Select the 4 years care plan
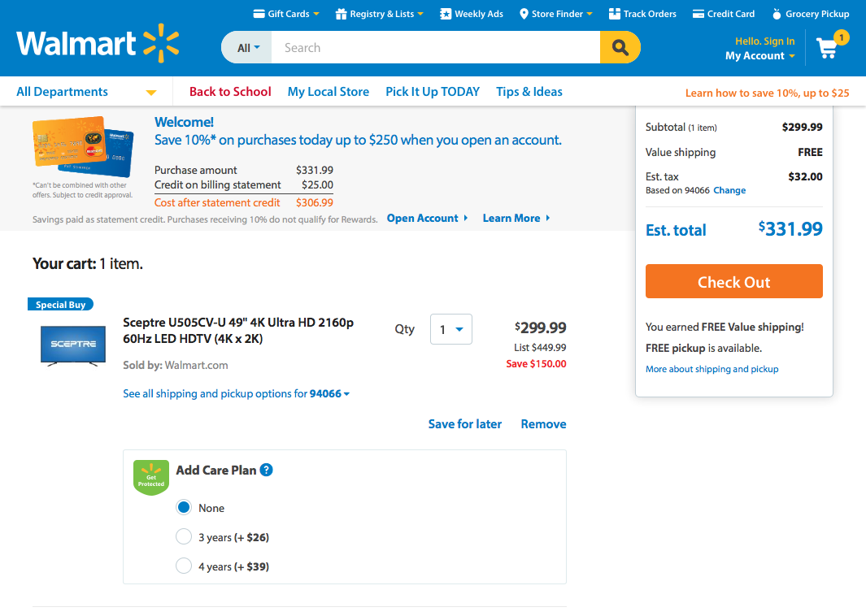The image size is (866, 616). (x=184, y=566)
